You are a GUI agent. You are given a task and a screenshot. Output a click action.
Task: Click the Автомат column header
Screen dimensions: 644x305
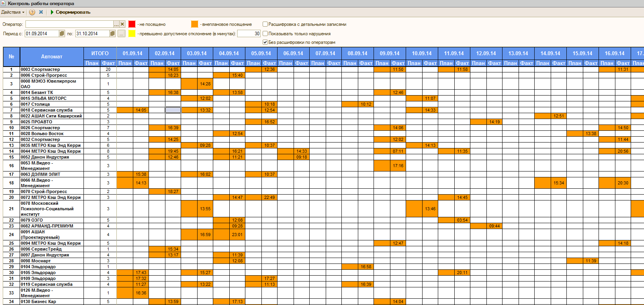[52, 57]
